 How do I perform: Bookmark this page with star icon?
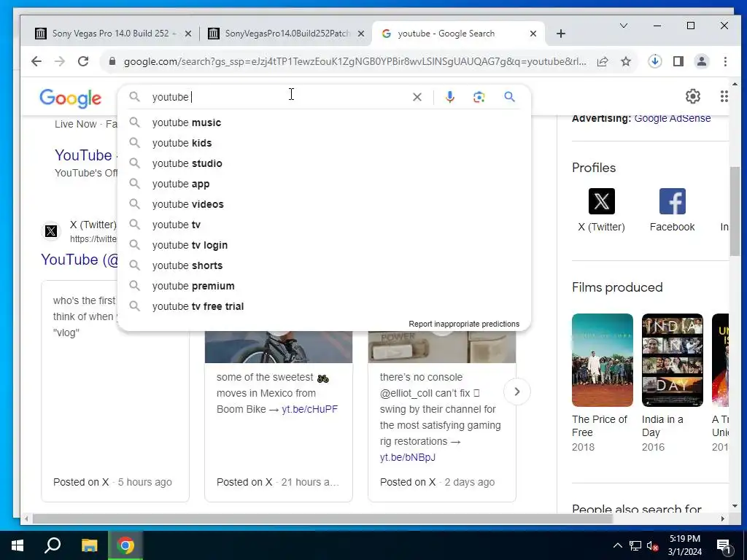[x=626, y=61]
